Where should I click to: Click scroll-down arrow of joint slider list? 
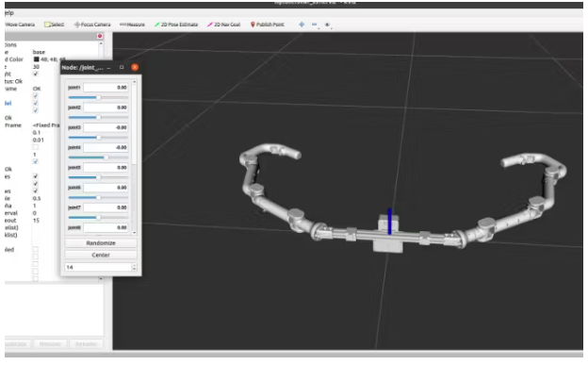point(134,233)
